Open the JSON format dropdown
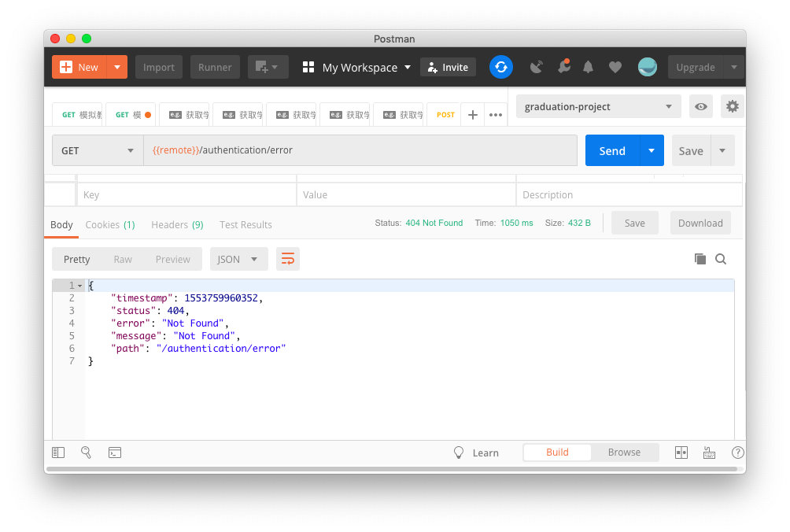This screenshot has height=532, width=790. 238,259
